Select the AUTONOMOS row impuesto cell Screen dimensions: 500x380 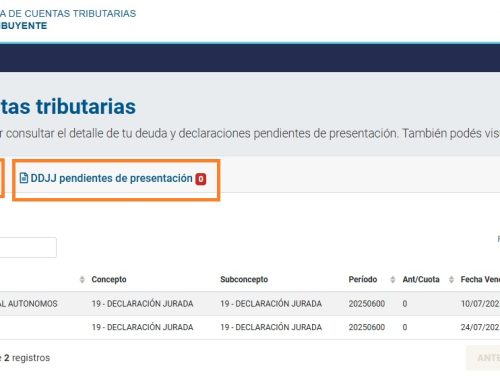pos(29,304)
